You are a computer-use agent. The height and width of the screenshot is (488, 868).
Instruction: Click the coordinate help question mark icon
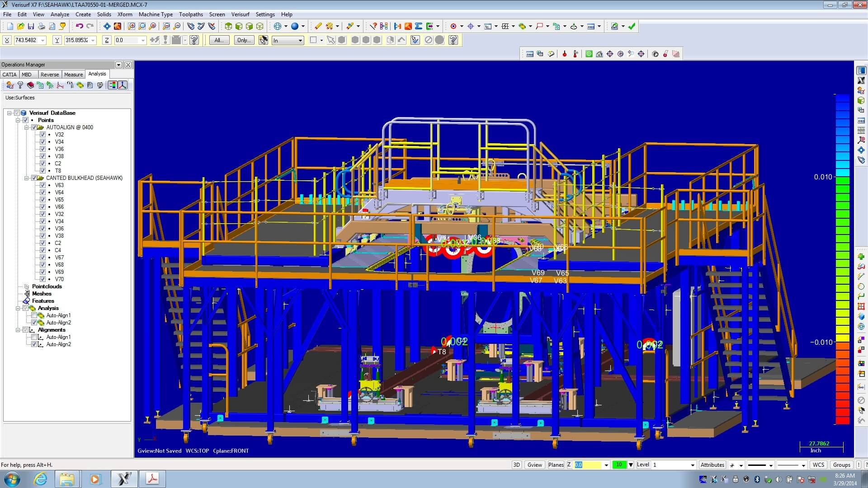coord(194,40)
